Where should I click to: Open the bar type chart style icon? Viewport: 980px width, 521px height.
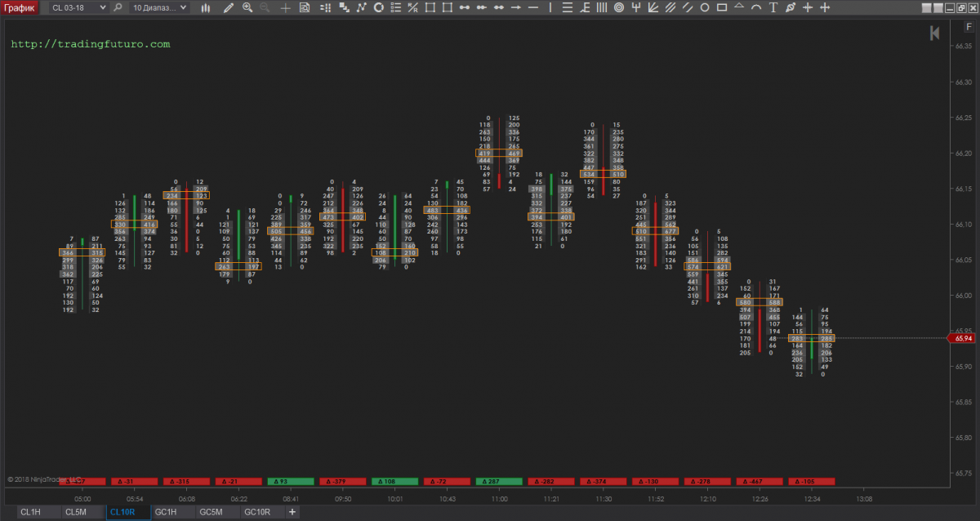[205, 7]
